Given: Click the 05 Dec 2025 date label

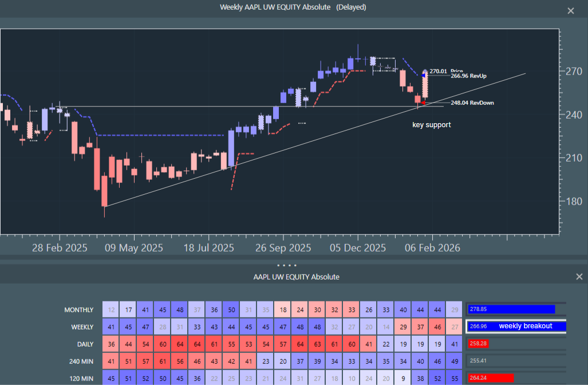Looking at the screenshot, I should pyautogui.click(x=357, y=249).
